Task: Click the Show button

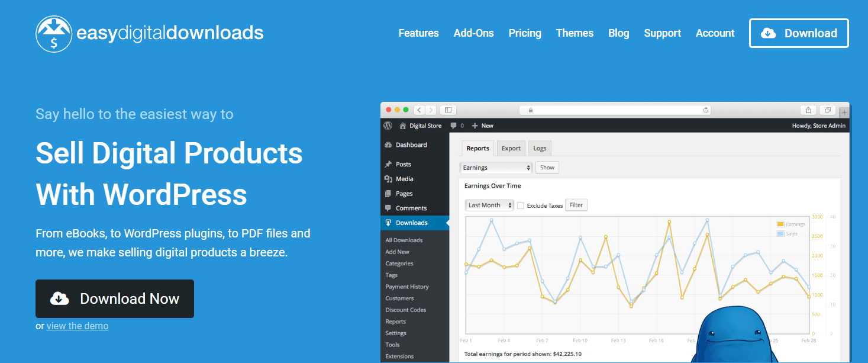Action: coord(547,168)
